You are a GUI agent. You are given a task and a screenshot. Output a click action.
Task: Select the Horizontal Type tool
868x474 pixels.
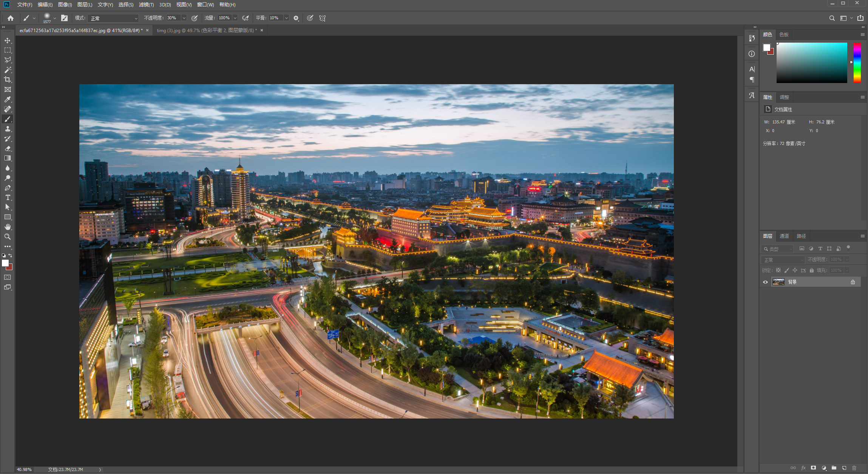click(8, 197)
